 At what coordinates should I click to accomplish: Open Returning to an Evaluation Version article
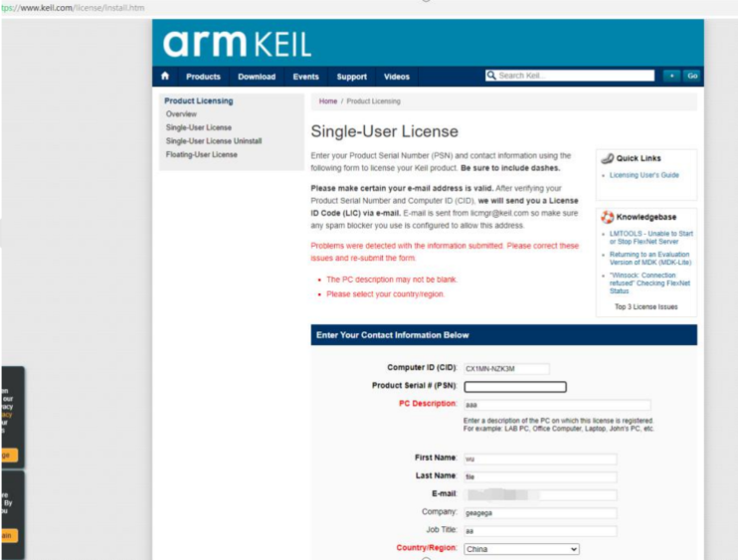click(650, 259)
